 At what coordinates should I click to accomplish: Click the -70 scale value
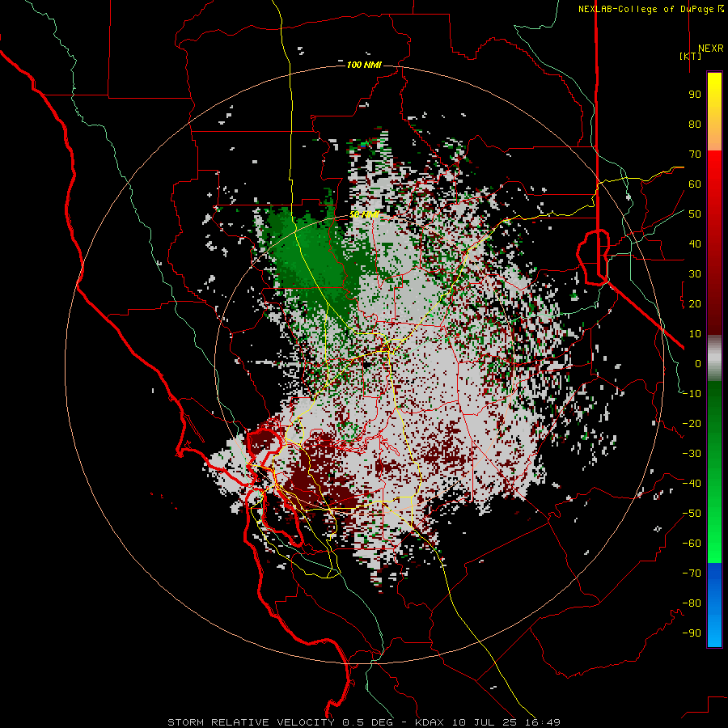(x=692, y=574)
